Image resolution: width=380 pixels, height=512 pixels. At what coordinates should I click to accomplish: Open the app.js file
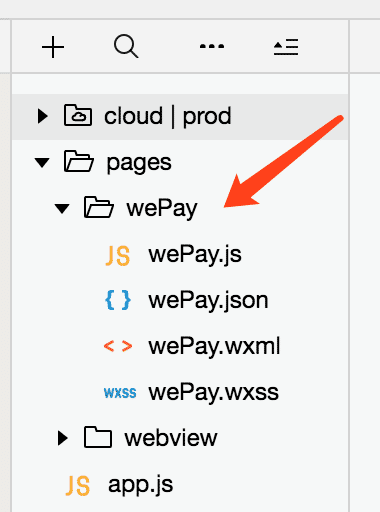pyautogui.click(x=141, y=485)
